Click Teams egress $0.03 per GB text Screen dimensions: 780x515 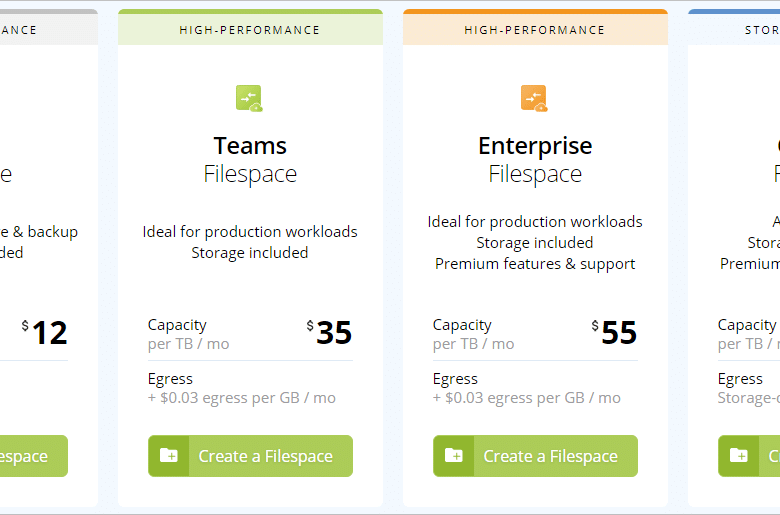point(242,398)
